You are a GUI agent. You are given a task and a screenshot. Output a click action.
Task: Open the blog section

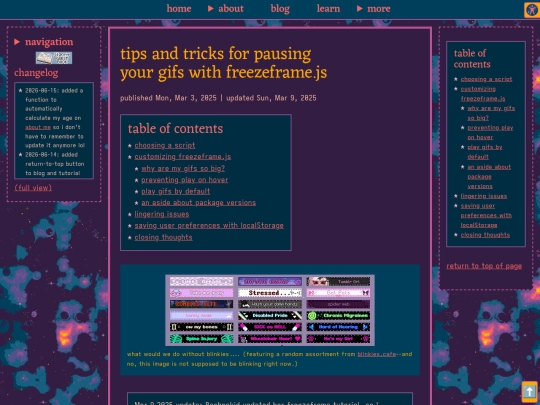pyautogui.click(x=280, y=9)
